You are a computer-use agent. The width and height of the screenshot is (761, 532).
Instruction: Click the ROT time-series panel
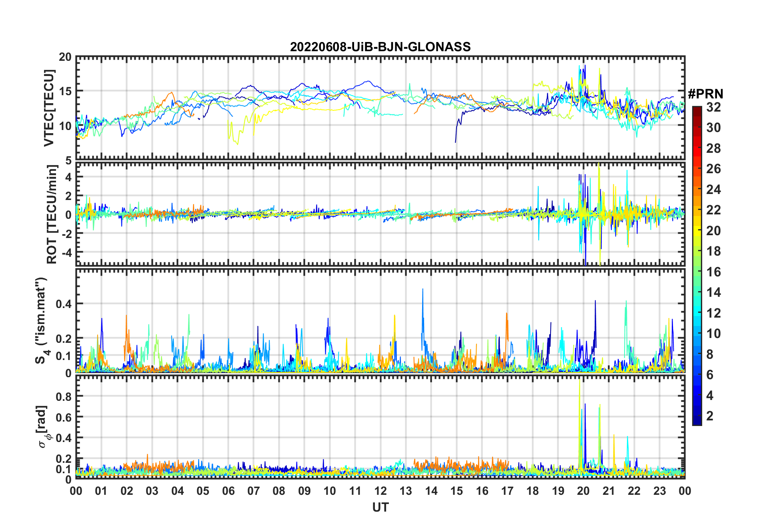tap(380, 214)
